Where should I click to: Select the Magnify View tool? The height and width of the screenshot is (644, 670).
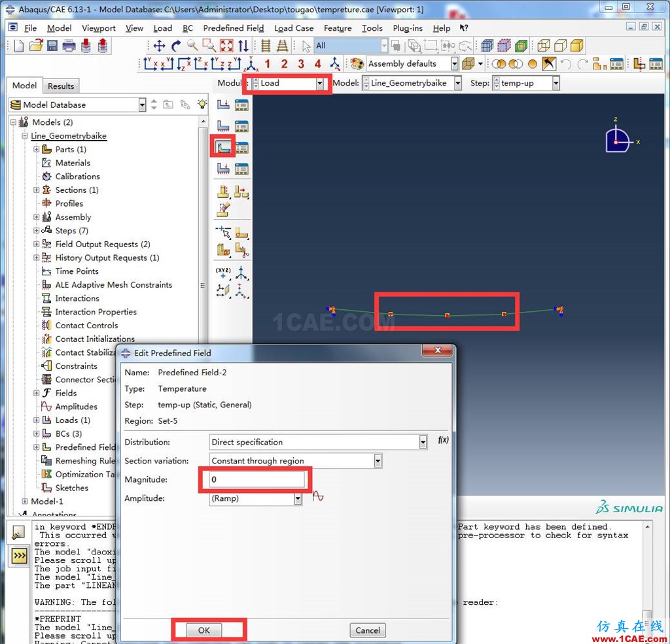pyautogui.click(x=192, y=46)
